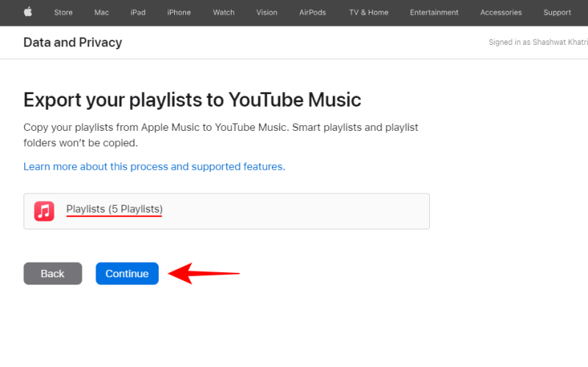Click the gray Back button
This screenshot has height=367, width=588.
pyautogui.click(x=53, y=274)
